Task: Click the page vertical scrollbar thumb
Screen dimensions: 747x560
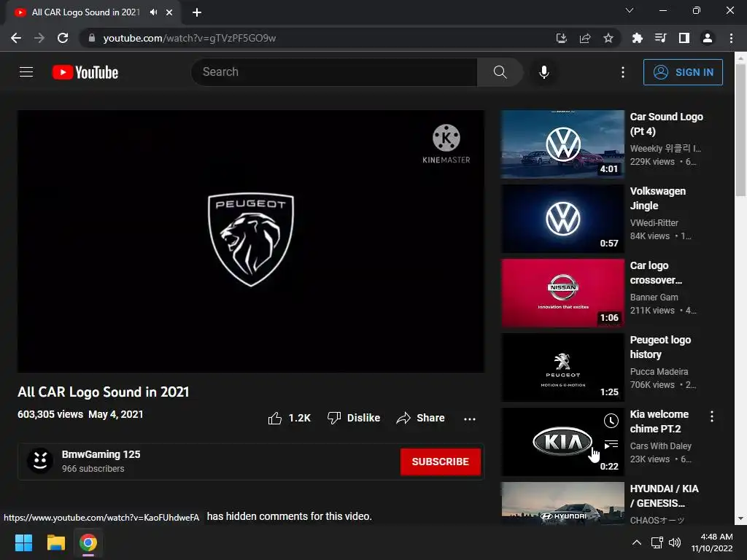Action: coord(740,130)
